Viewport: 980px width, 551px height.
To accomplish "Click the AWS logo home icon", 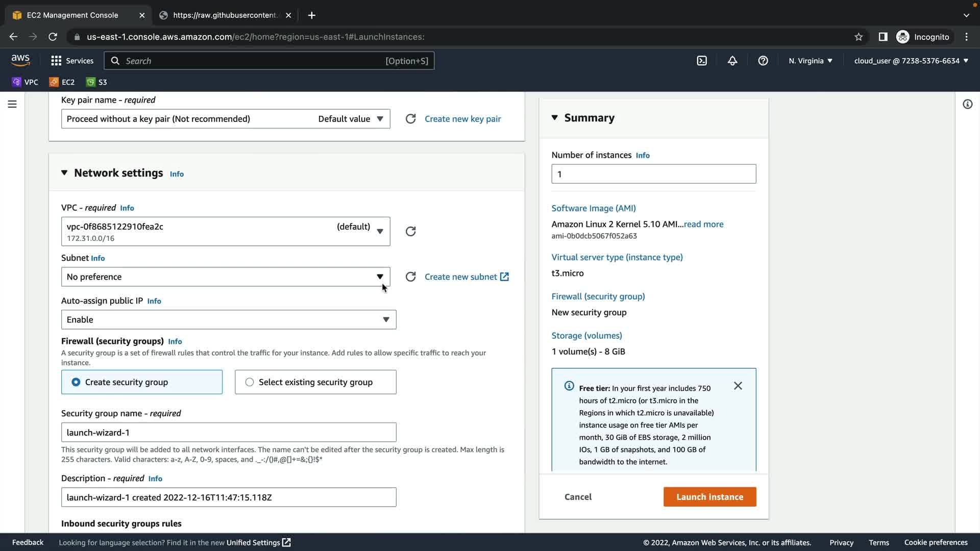I will (20, 60).
